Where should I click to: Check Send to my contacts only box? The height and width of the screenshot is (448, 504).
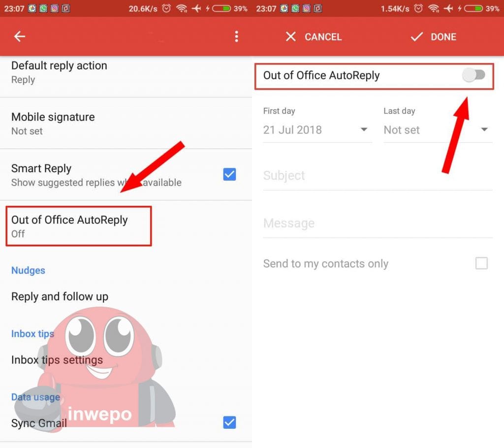pos(481,263)
